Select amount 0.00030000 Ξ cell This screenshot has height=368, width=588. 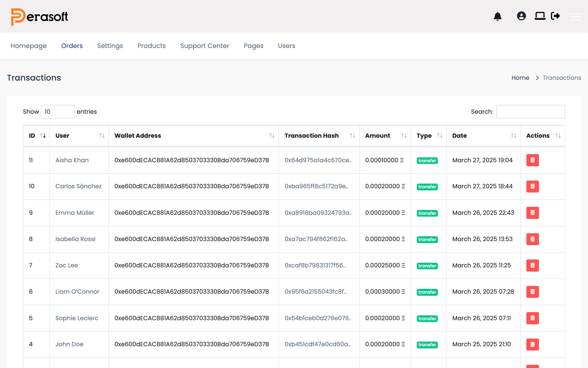click(385, 292)
